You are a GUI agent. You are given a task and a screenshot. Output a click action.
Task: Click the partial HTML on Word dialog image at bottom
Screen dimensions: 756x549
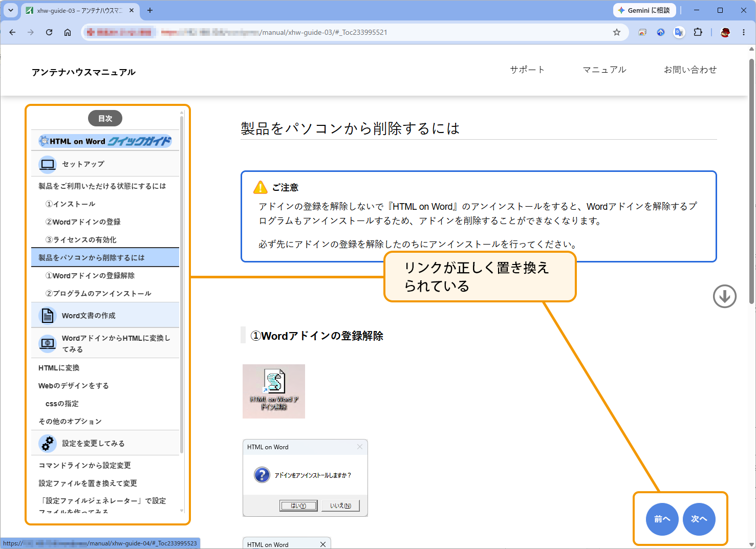pos(287,543)
